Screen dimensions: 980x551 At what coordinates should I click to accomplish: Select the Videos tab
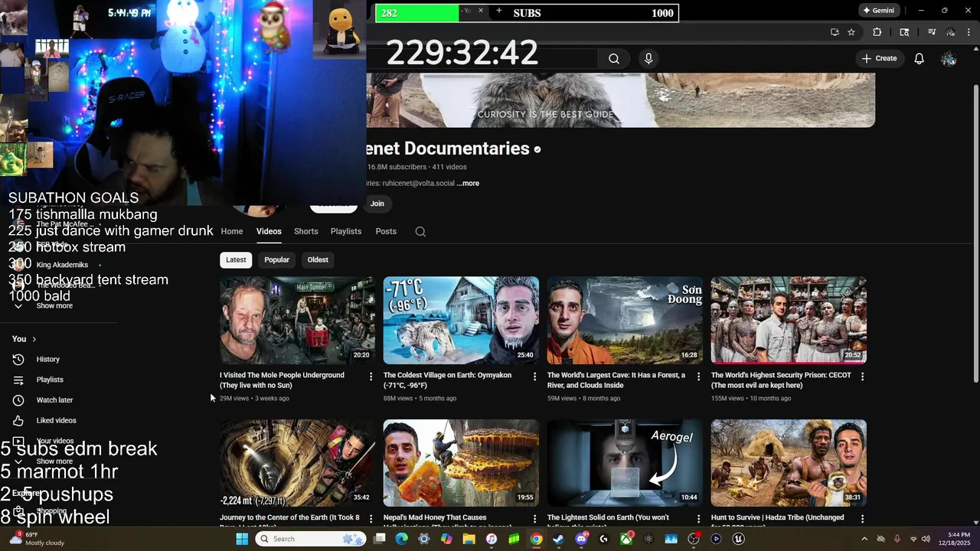(x=269, y=232)
